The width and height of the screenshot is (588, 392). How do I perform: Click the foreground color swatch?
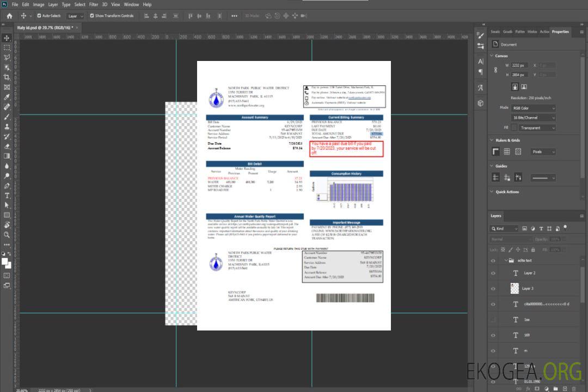coord(5,262)
